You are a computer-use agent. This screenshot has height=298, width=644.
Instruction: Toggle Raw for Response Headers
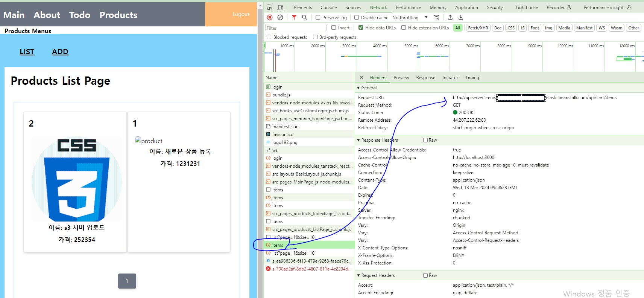click(425, 140)
